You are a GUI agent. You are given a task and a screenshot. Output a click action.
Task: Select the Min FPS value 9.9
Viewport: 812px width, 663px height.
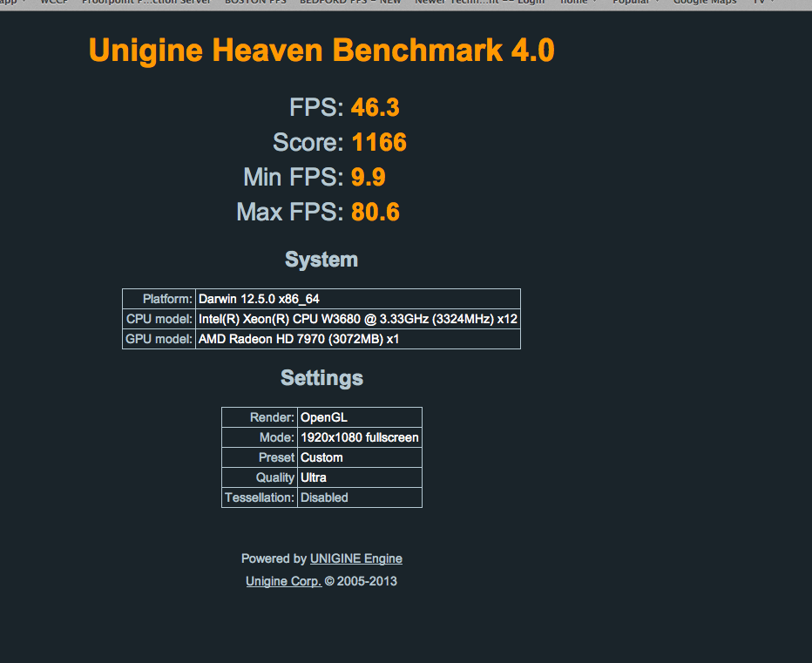(369, 177)
